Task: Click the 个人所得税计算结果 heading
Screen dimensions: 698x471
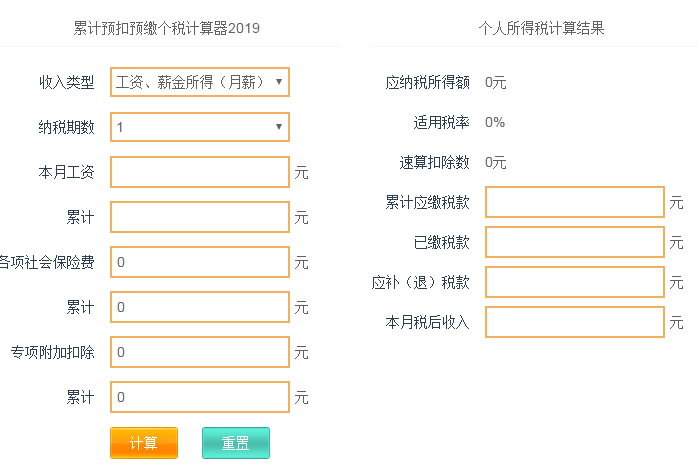Action: tap(541, 28)
